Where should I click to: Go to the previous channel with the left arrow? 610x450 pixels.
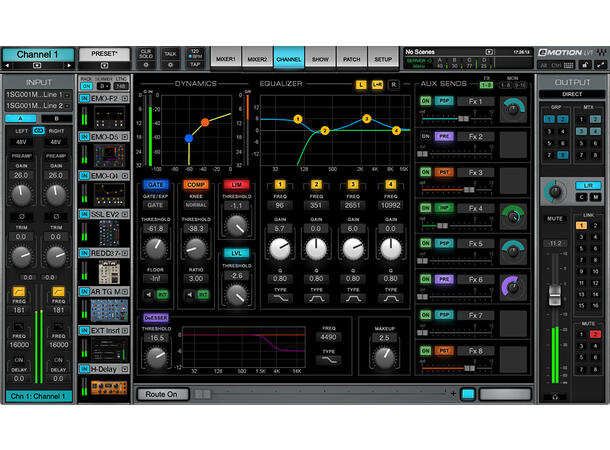coord(7,65)
